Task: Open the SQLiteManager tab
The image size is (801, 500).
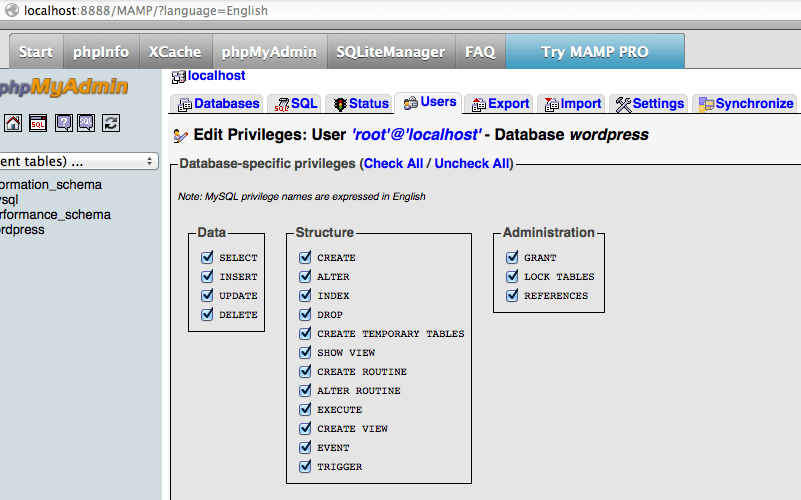Action: point(391,52)
